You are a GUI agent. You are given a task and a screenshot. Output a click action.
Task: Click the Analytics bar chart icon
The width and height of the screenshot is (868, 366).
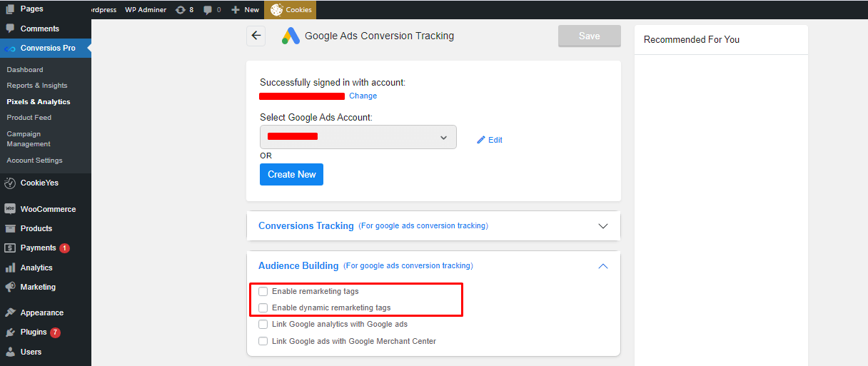point(10,268)
